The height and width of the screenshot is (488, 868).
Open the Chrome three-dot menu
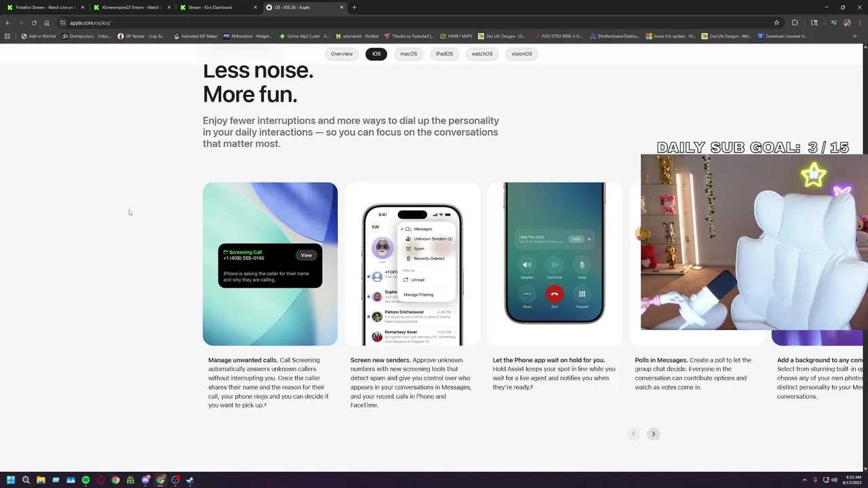[859, 22]
